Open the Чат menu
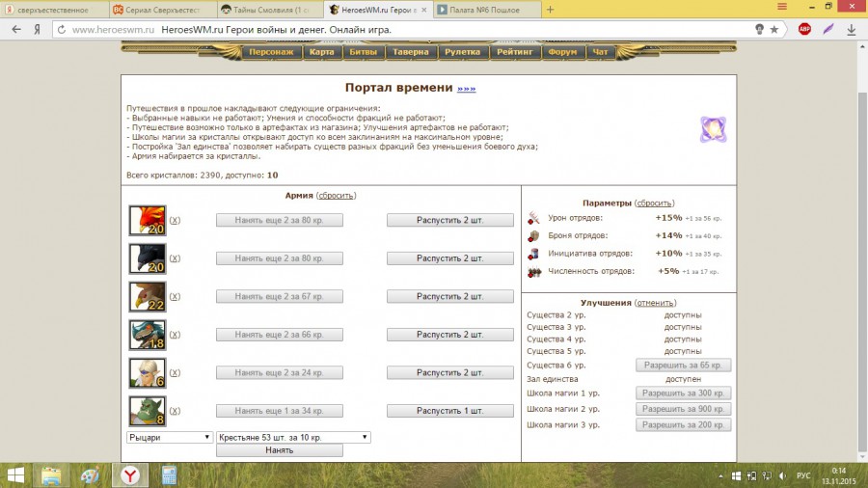868x488 pixels. pyautogui.click(x=600, y=52)
